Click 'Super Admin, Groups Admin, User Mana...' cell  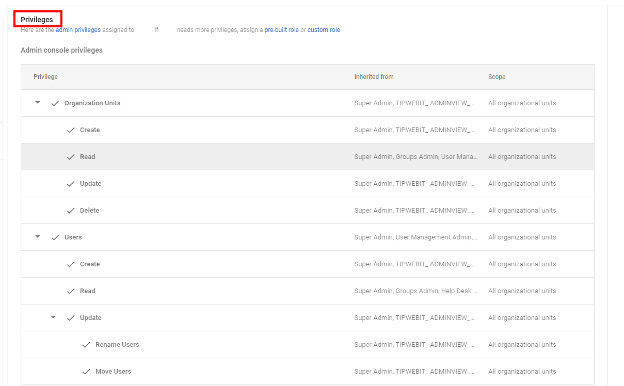[x=415, y=157]
